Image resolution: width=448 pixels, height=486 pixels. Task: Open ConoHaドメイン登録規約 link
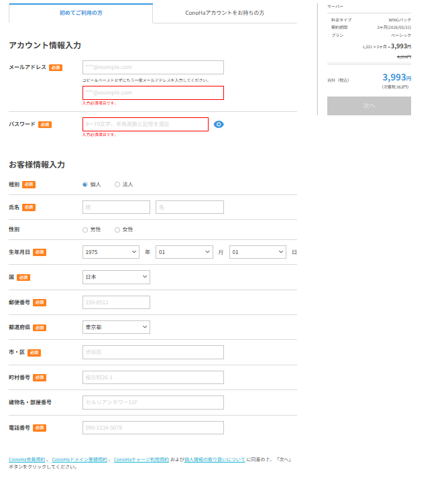point(80,459)
